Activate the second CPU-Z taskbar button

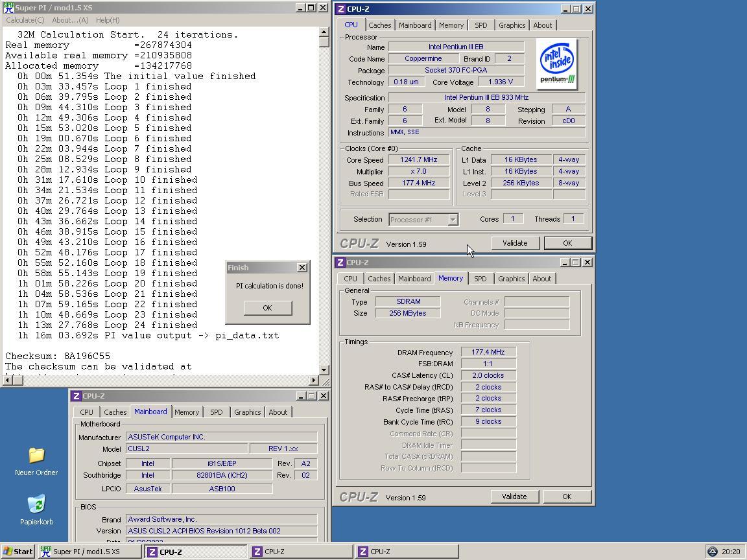[x=302, y=552]
